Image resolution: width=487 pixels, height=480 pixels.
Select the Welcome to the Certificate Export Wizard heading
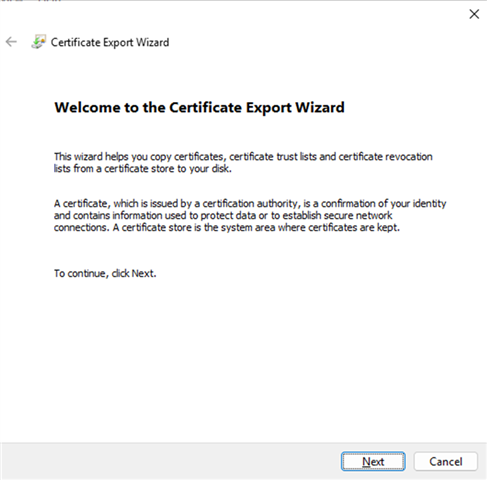(199, 107)
